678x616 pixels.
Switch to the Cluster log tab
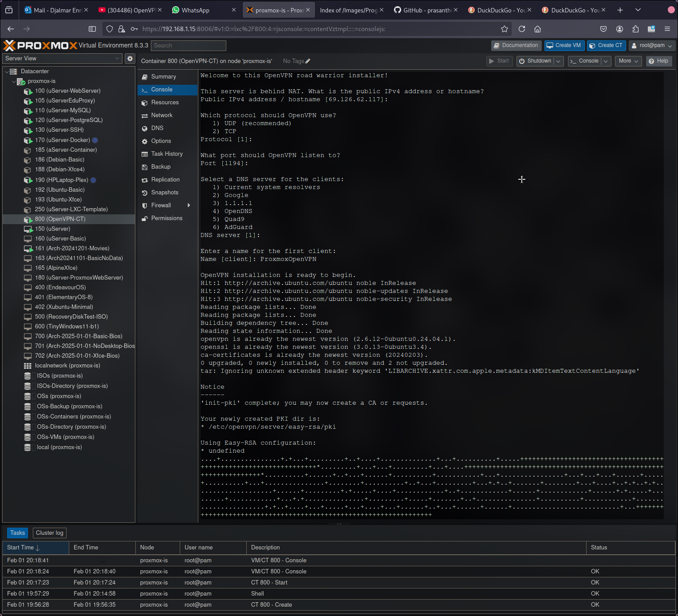pos(50,533)
